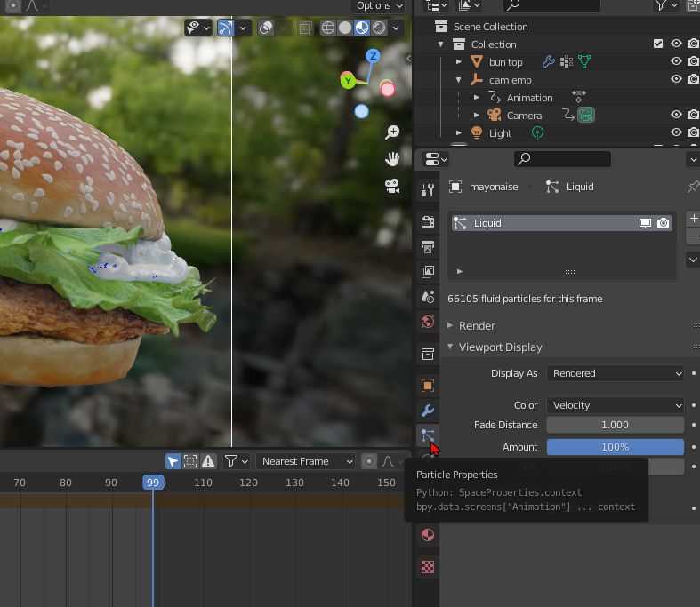This screenshot has width=700, height=607.
Task: Open the Object properties tab
Action: [427, 386]
